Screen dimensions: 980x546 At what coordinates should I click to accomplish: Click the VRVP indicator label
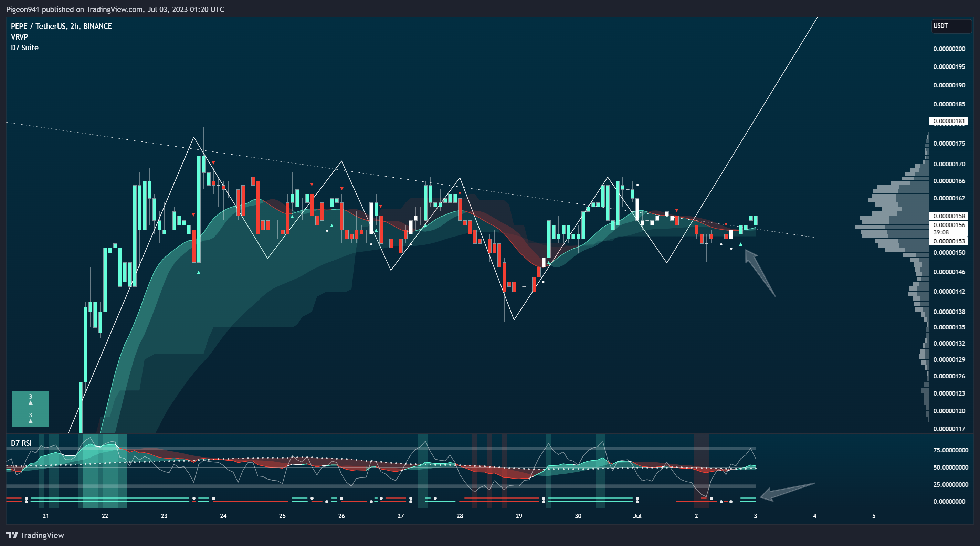pos(19,37)
